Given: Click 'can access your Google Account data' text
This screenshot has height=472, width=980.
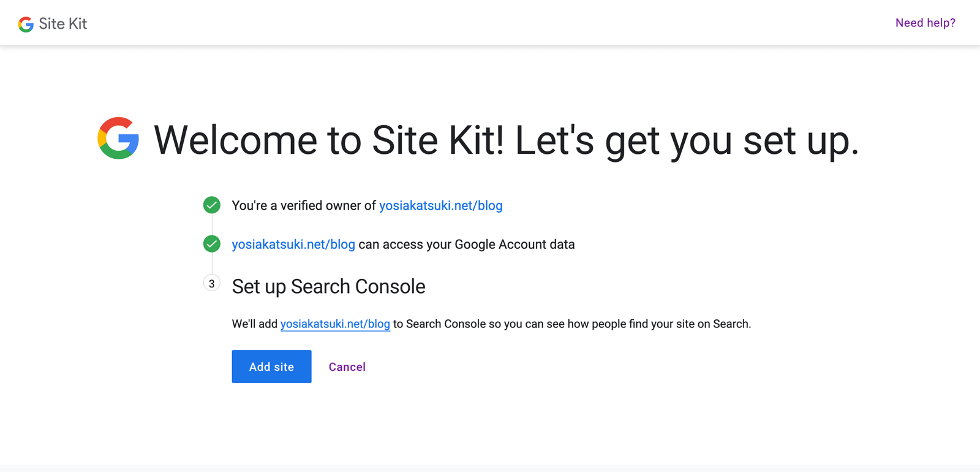Looking at the screenshot, I should coord(467,244).
